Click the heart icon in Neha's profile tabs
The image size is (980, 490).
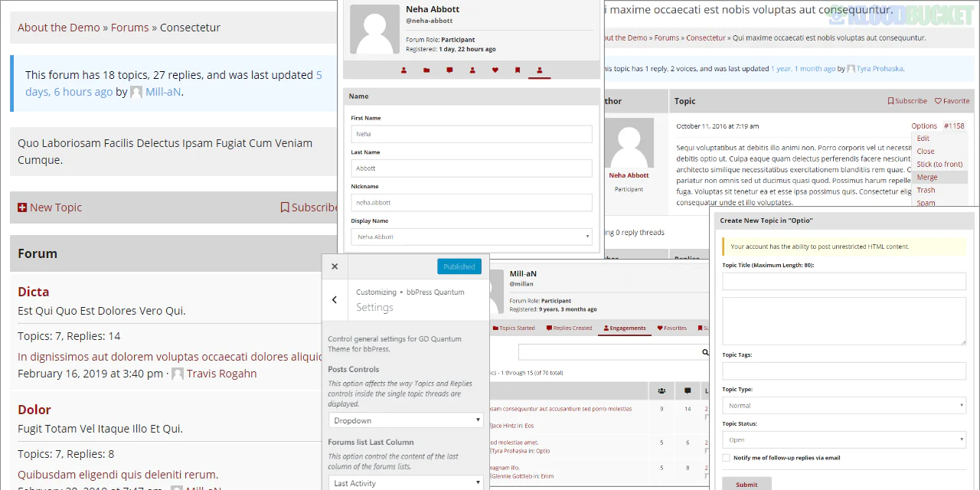point(495,70)
